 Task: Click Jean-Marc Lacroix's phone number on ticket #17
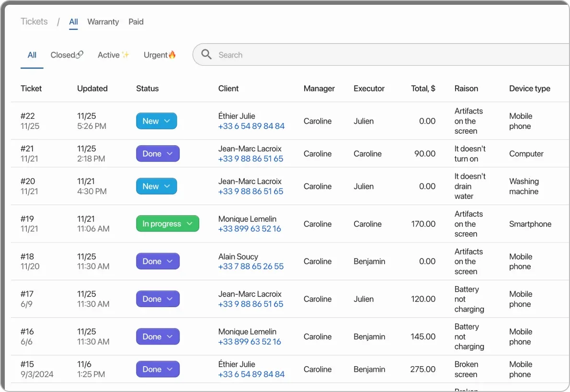(x=251, y=304)
